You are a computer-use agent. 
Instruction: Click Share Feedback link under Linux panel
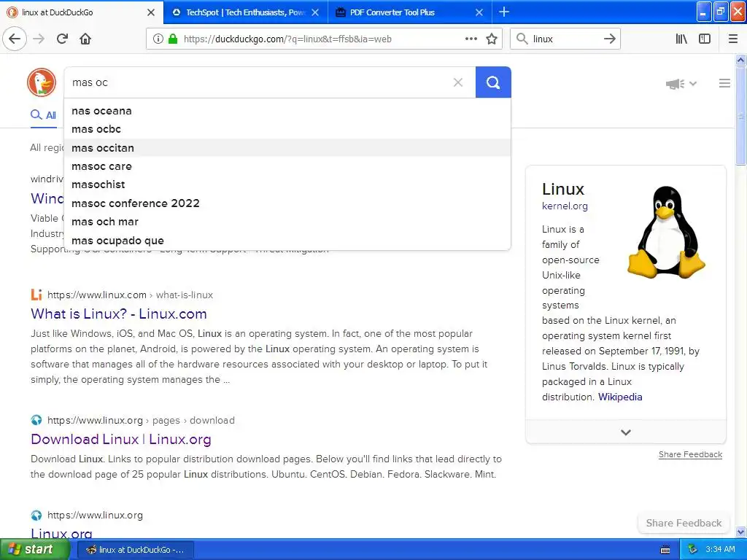click(690, 454)
